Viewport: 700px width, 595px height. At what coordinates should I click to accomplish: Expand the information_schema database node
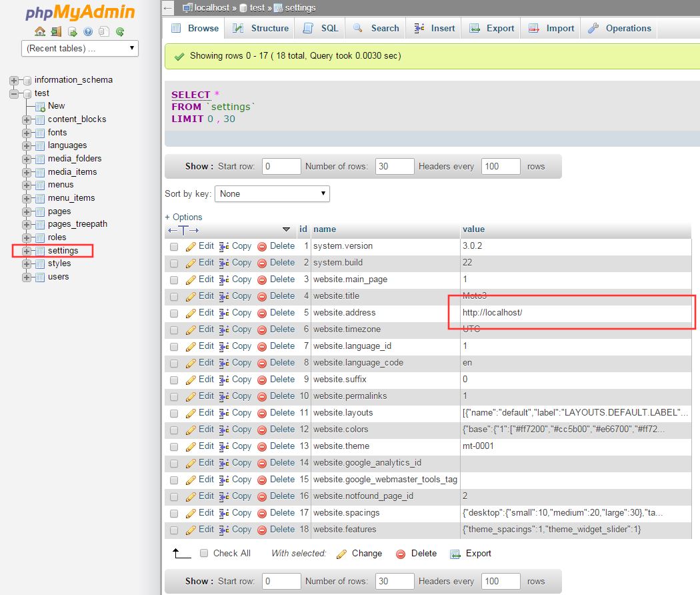coord(14,81)
